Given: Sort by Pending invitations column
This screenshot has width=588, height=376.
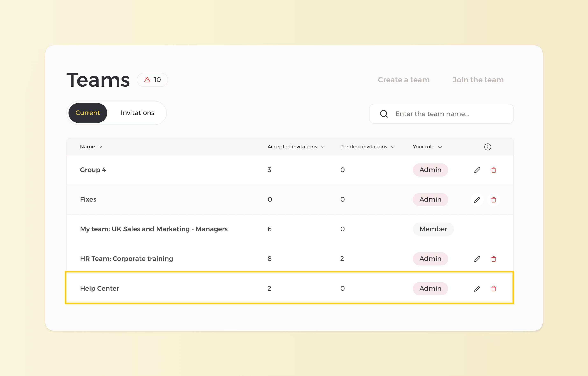Looking at the screenshot, I should tap(367, 147).
